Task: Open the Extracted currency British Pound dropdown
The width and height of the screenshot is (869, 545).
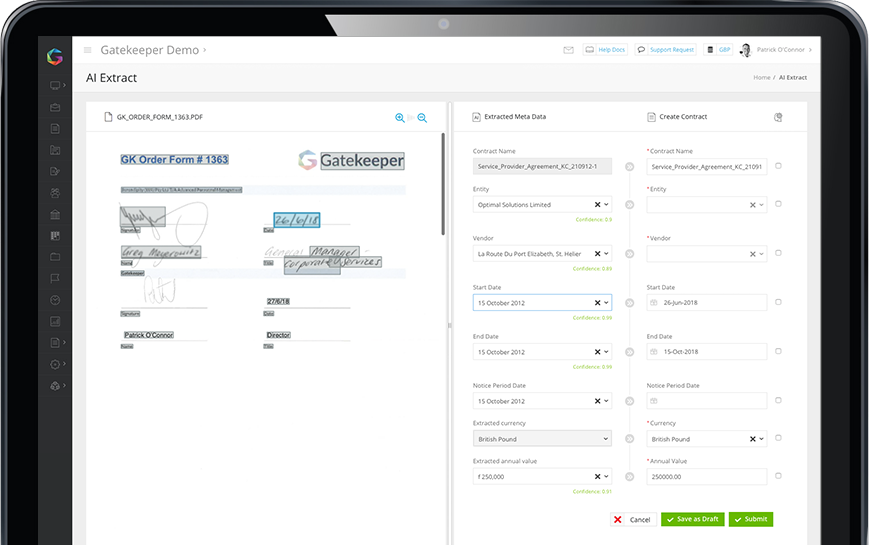Action: (541, 439)
